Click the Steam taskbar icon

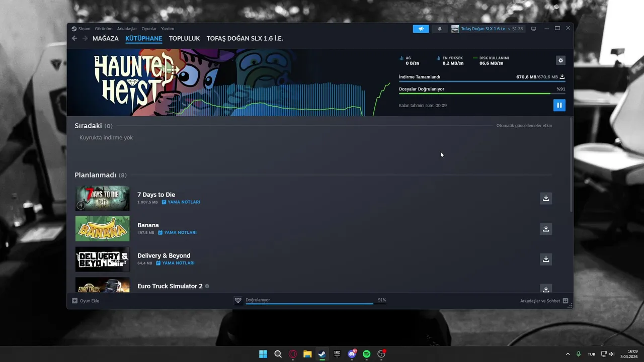322,354
